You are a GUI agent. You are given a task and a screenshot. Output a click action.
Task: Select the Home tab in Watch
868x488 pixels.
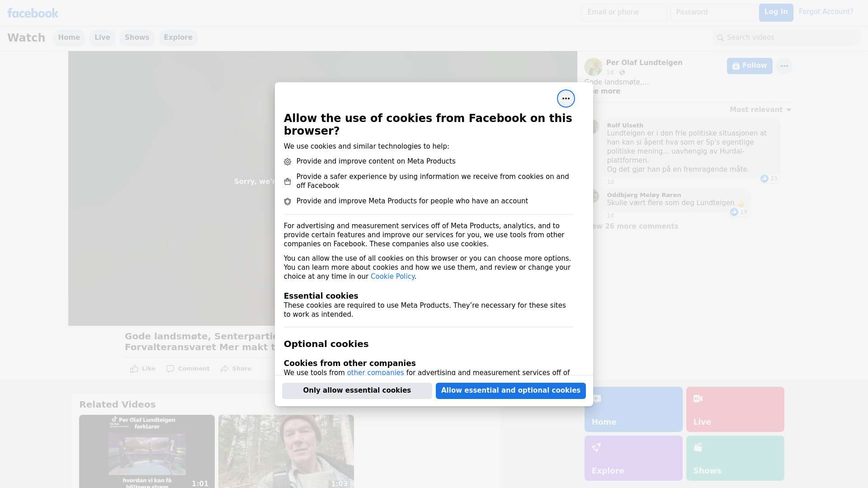click(69, 38)
